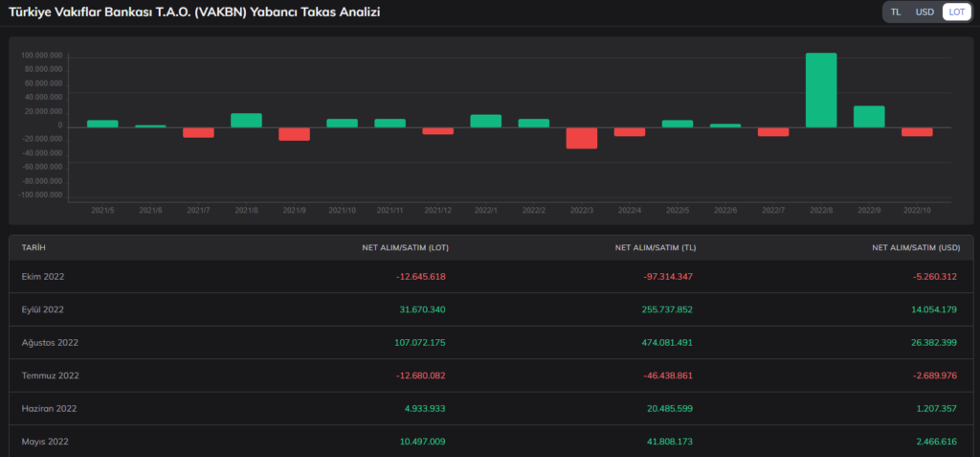Click the NET ALIM/SATIM (USD) column header
980x457 pixels.
click(916, 248)
